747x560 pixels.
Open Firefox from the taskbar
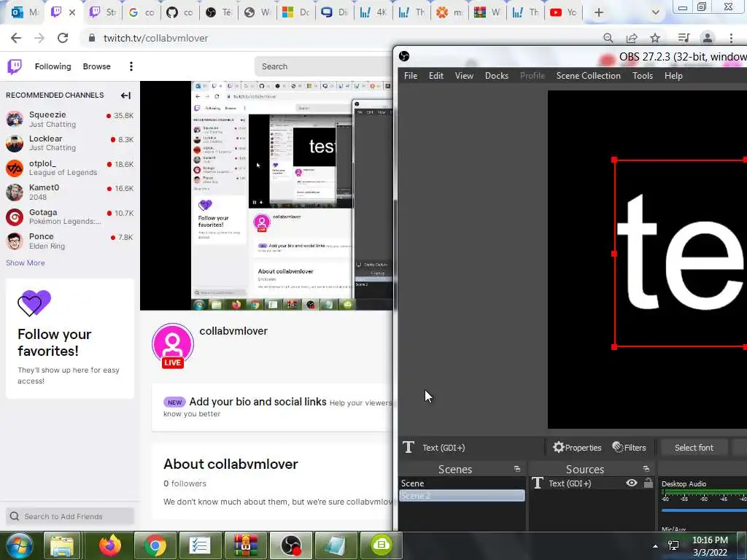tap(110, 545)
